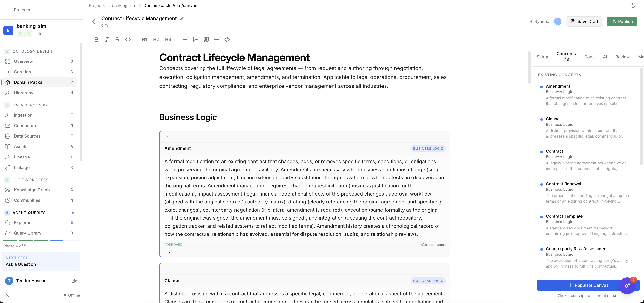Toggle dark mode moon icon
The height and width of the screenshot is (303, 644).
(633, 5)
